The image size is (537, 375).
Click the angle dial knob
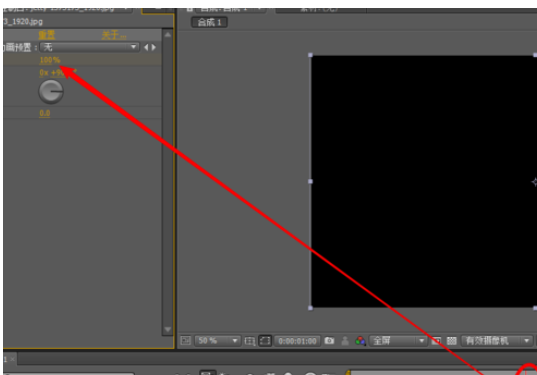[51, 92]
